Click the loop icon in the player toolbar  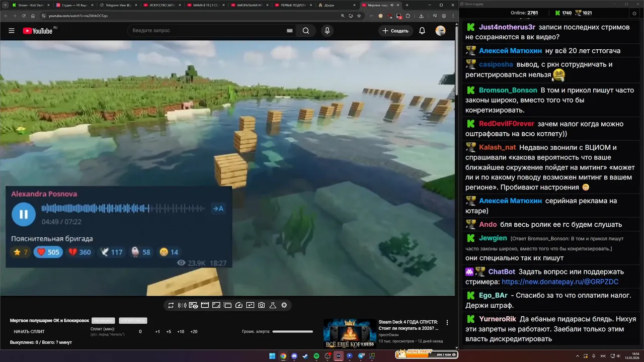coord(171,305)
